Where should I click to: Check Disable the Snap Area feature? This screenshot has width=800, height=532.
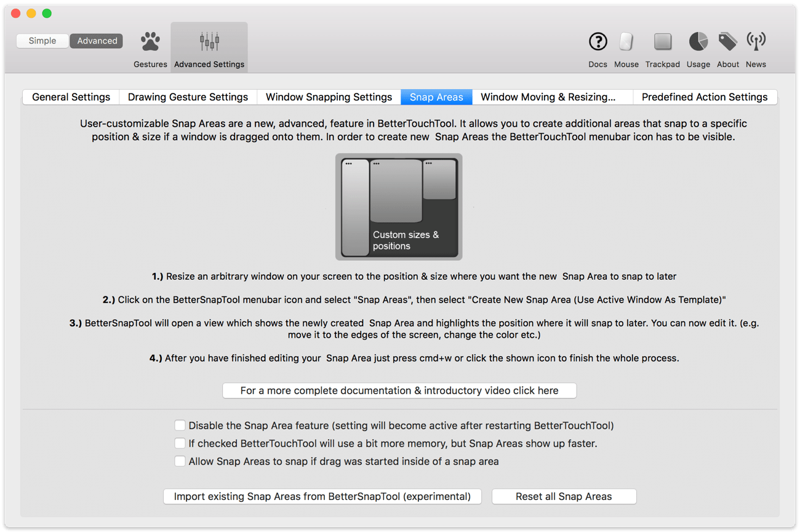[x=180, y=426]
